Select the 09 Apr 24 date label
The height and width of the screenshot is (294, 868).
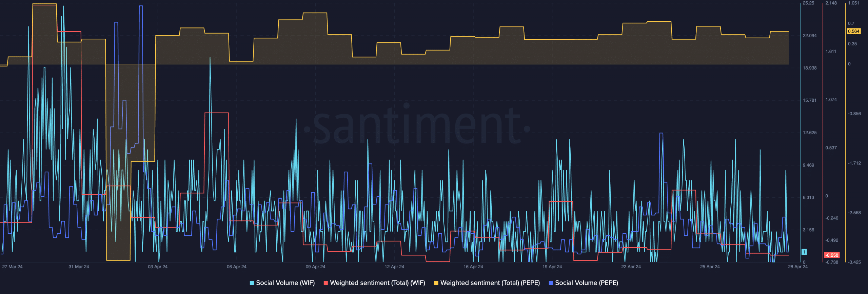(315, 267)
